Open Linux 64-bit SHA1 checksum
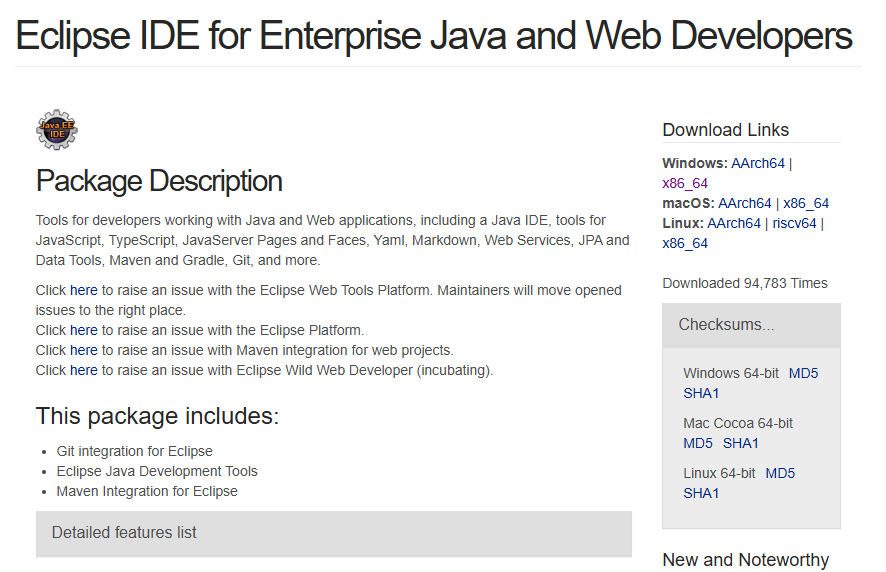The image size is (886, 572). pos(701,493)
